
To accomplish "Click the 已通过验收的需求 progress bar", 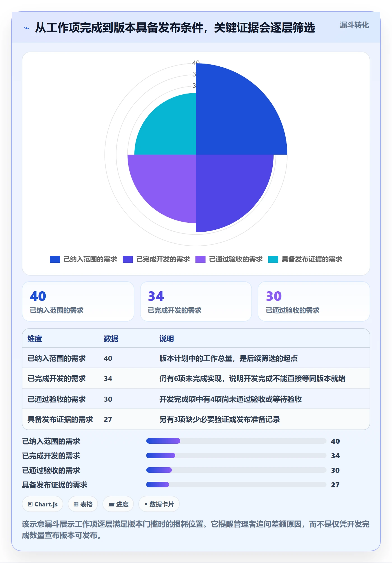I will [236, 470].
